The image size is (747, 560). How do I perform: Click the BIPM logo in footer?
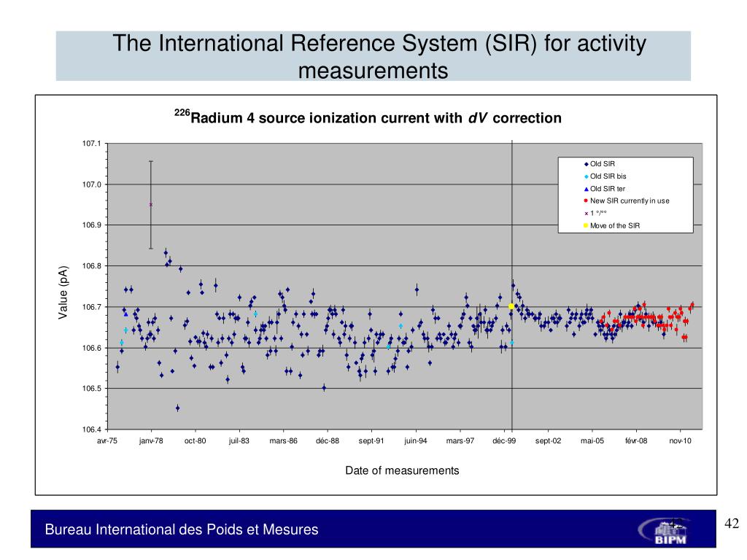coord(665,531)
